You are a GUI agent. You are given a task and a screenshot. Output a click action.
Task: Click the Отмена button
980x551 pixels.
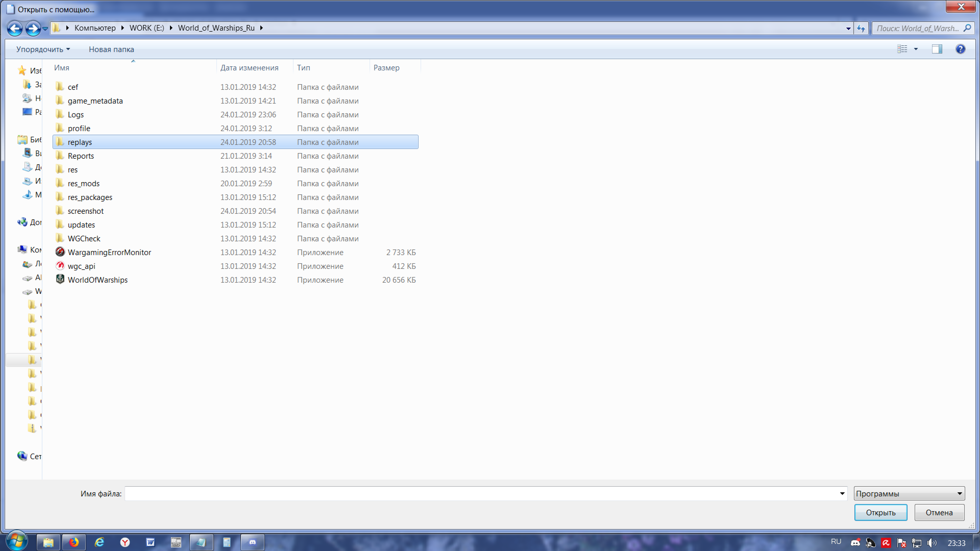pos(939,512)
